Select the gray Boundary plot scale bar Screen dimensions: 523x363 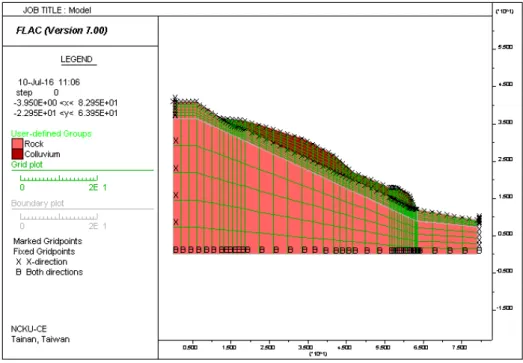click(59, 217)
